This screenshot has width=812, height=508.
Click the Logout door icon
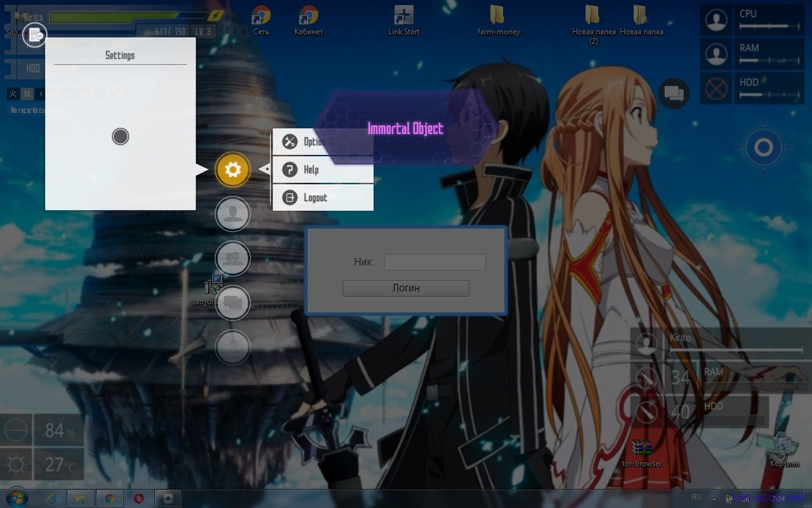tap(290, 197)
